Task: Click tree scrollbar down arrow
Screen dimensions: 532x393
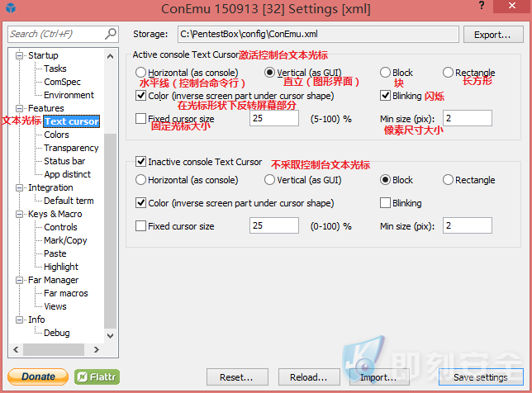Action: pos(110,336)
